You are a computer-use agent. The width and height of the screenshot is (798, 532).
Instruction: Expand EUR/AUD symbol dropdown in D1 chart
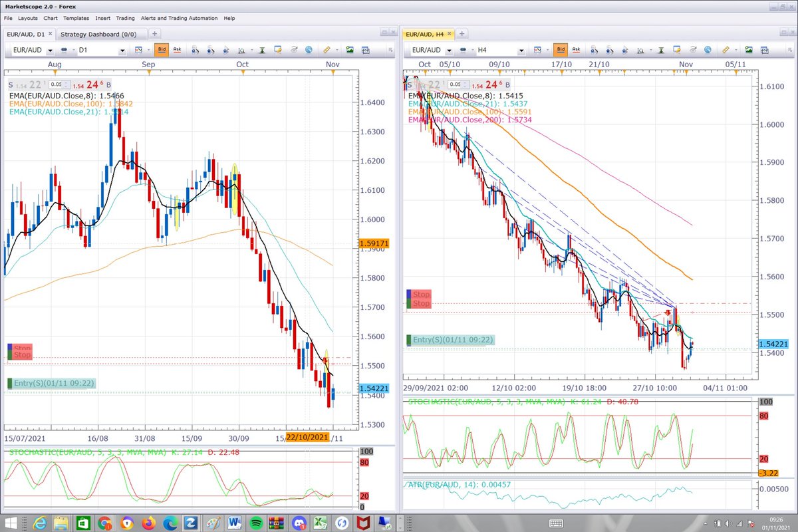tap(51, 51)
